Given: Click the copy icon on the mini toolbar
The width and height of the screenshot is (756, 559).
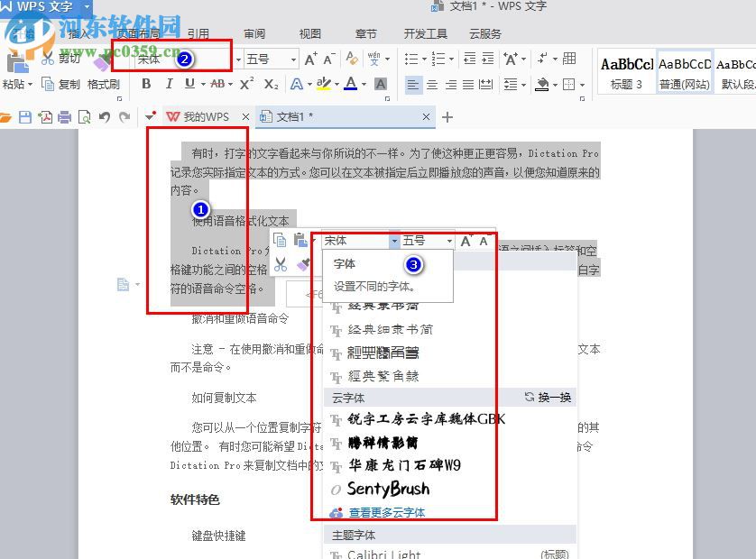Looking at the screenshot, I should (x=281, y=240).
